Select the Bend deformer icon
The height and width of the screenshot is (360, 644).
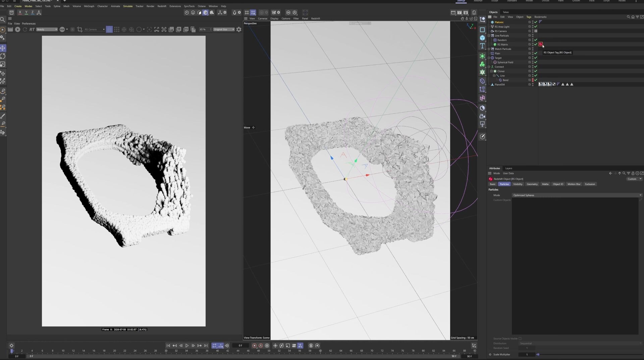[x=500, y=80]
